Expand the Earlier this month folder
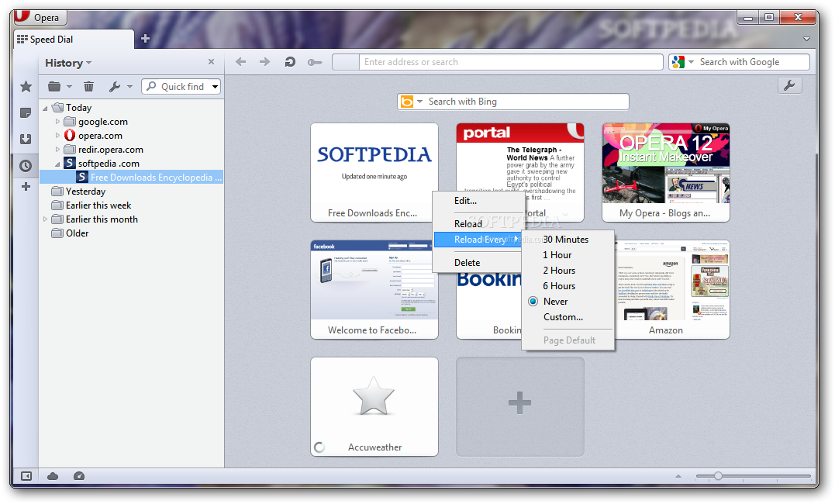This screenshot has height=504, width=835. click(x=45, y=219)
